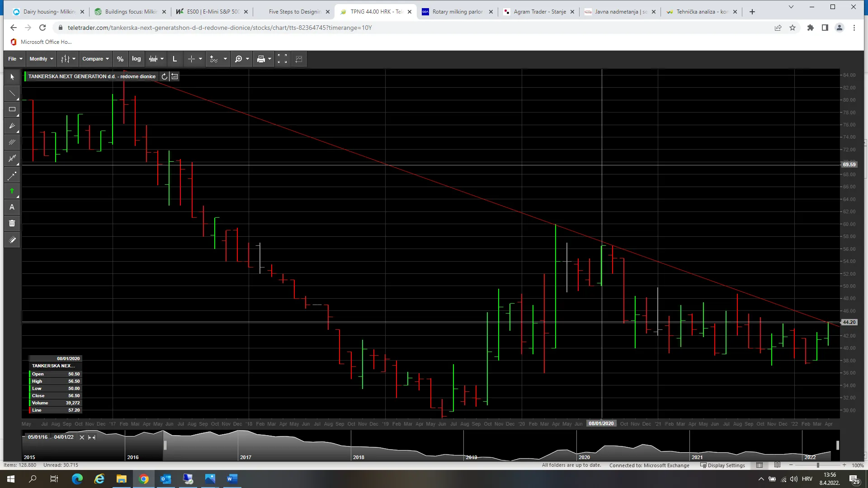
Task: Open the Monthly interval dropdown
Action: click(x=41, y=59)
